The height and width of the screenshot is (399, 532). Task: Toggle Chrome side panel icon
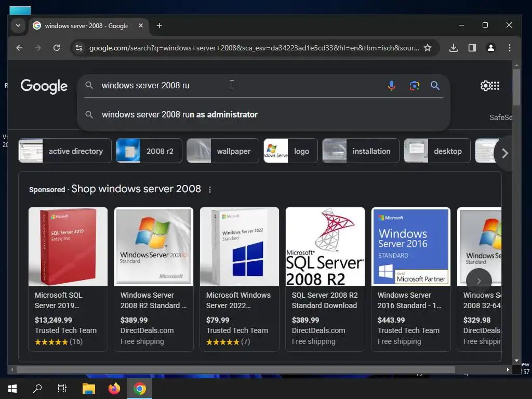(x=472, y=48)
